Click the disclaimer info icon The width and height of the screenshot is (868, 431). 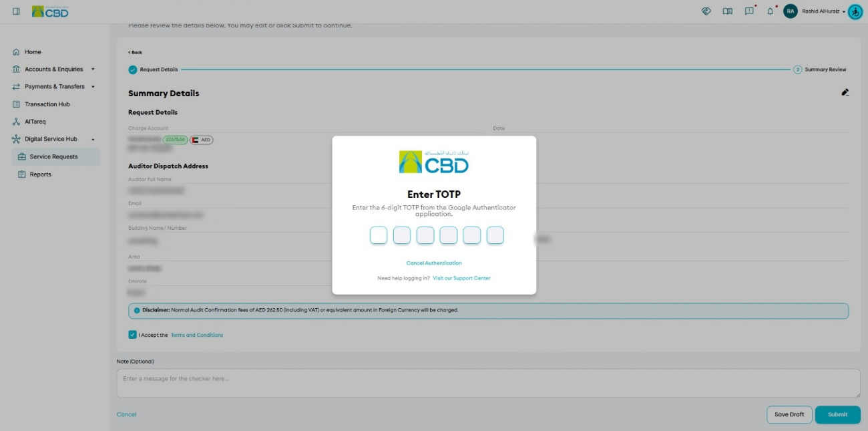coord(137,310)
